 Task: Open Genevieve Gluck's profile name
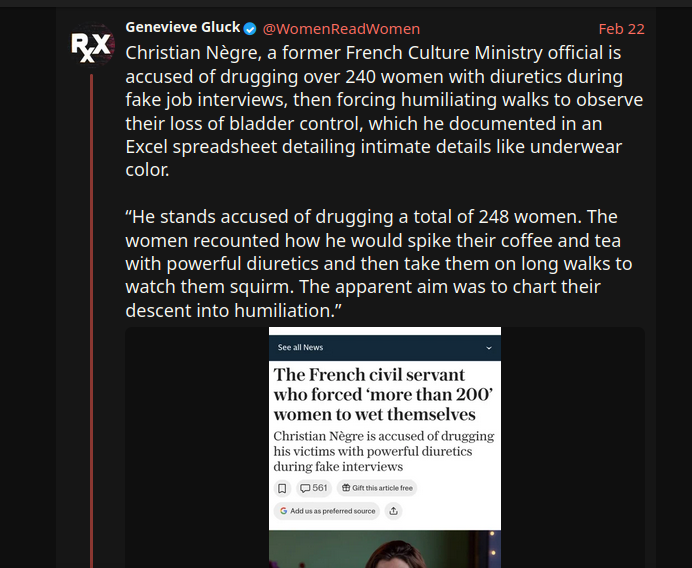(182, 28)
